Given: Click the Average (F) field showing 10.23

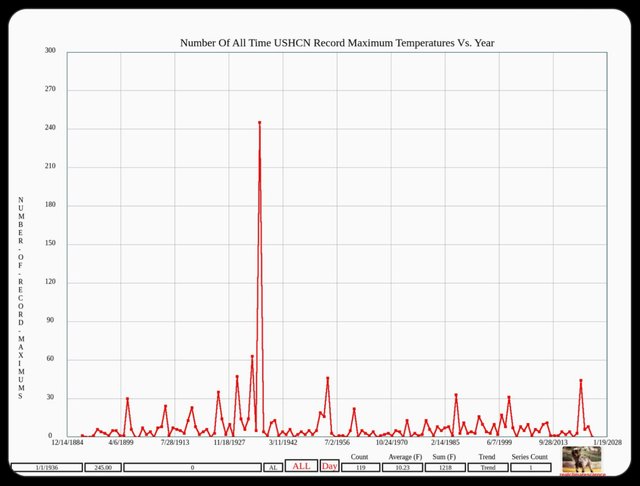Looking at the screenshot, I should 402,467.
